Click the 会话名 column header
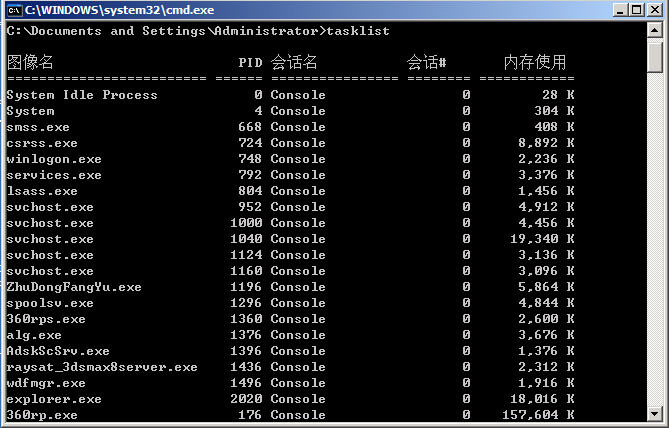Image resolution: width=669 pixels, height=428 pixels. click(294, 63)
